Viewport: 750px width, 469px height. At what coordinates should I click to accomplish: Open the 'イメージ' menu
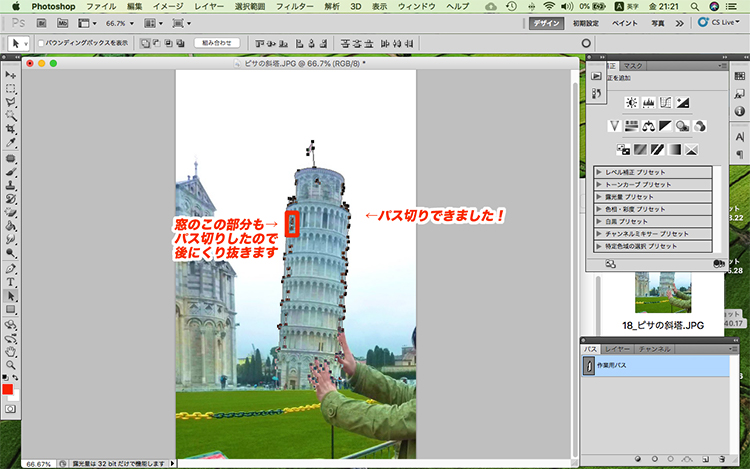(x=168, y=7)
